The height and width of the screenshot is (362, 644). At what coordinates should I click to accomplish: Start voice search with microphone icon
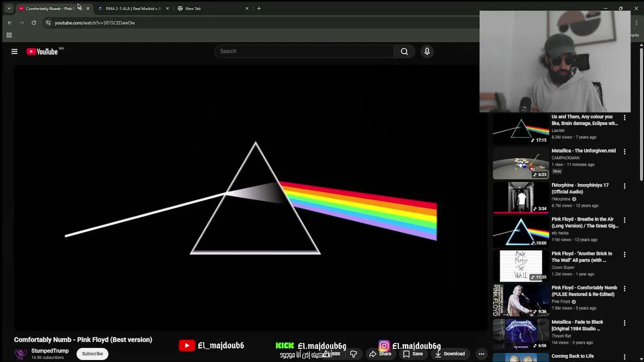pyautogui.click(x=427, y=51)
